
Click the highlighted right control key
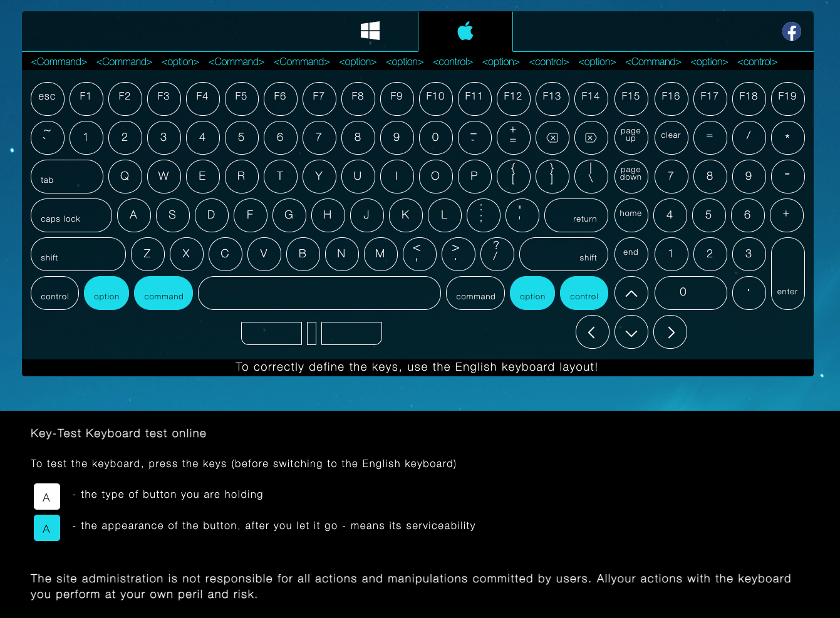584,293
